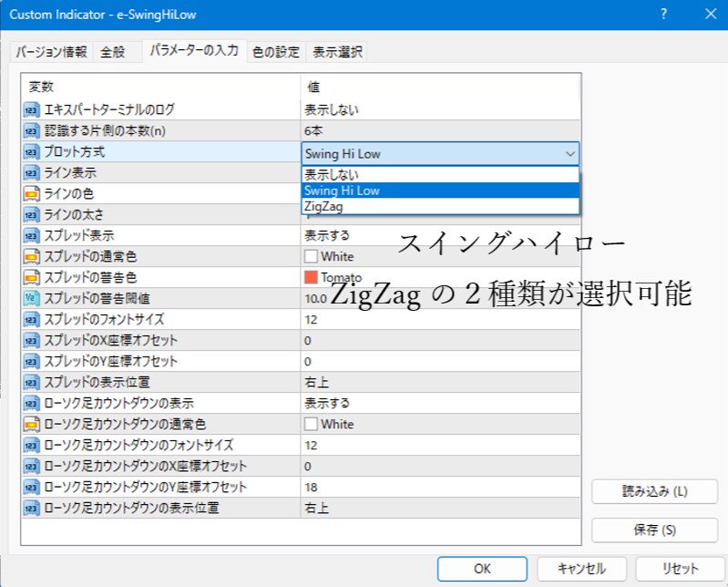
Task: Click icon beside ライン表示 row
Action: click(x=31, y=173)
